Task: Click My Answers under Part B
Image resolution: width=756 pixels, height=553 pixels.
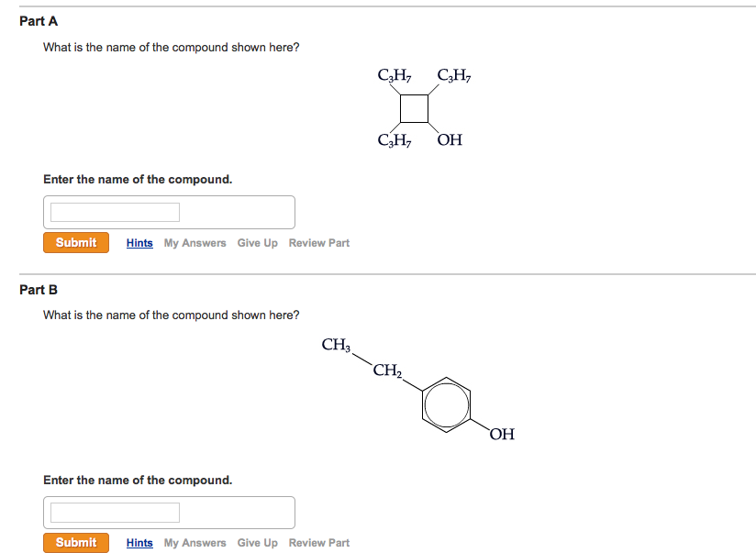Action: pyautogui.click(x=194, y=542)
